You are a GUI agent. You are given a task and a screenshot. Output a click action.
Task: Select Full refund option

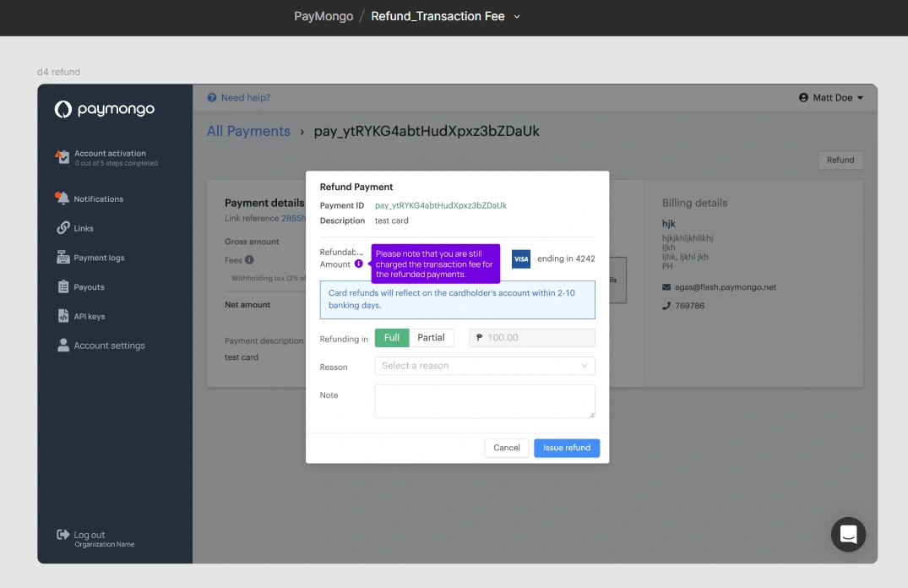click(391, 338)
